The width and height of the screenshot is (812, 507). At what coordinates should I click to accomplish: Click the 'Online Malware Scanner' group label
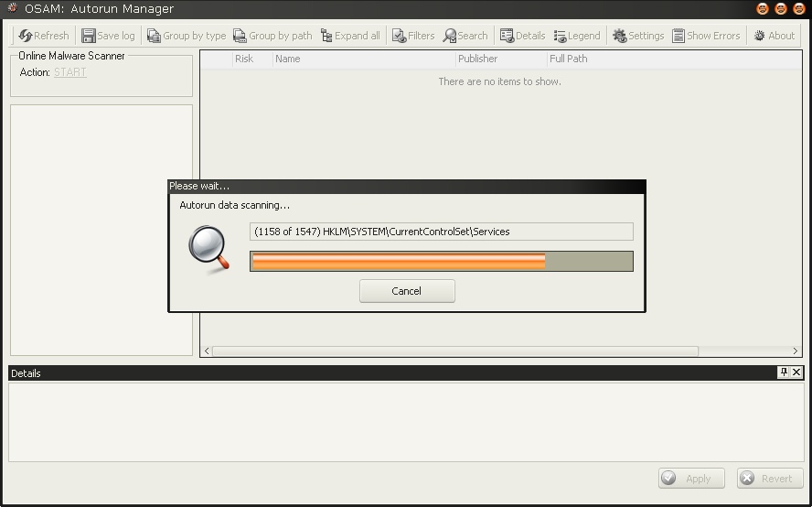pos(71,56)
